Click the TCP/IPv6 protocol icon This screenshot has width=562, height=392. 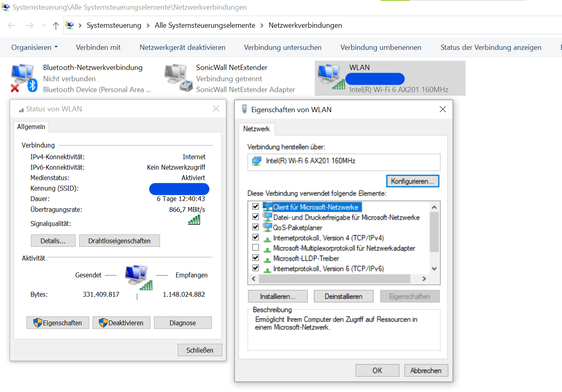tap(267, 270)
